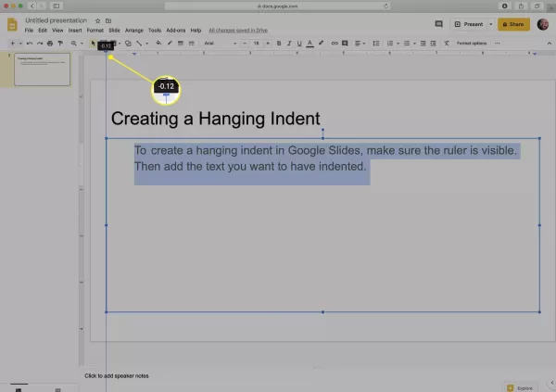The height and width of the screenshot is (392, 556).
Task: Select the line tool
Action: [x=139, y=44]
